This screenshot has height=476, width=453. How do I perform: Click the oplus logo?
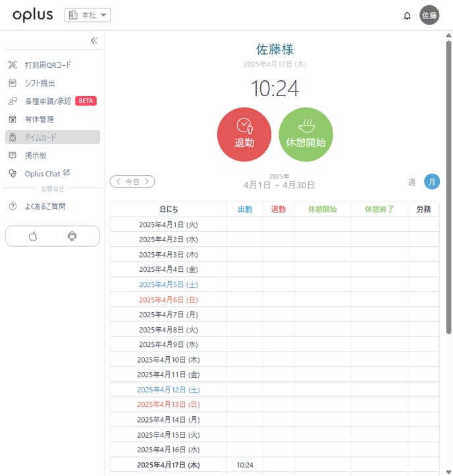[x=32, y=15]
